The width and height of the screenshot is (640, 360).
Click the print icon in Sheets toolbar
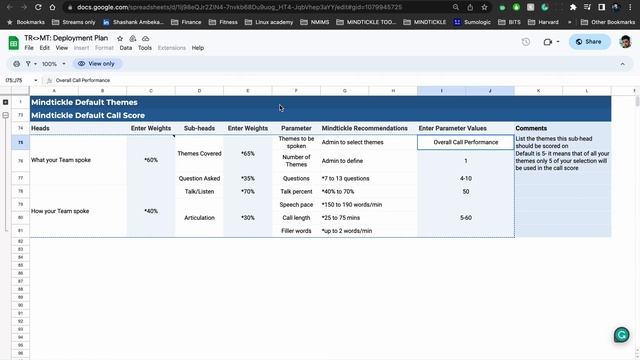click(x=16, y=64)
